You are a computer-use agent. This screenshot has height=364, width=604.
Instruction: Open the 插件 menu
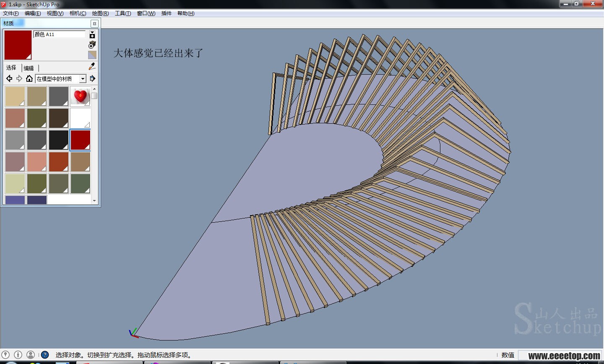pyautogui.click(x=167, y=13)
